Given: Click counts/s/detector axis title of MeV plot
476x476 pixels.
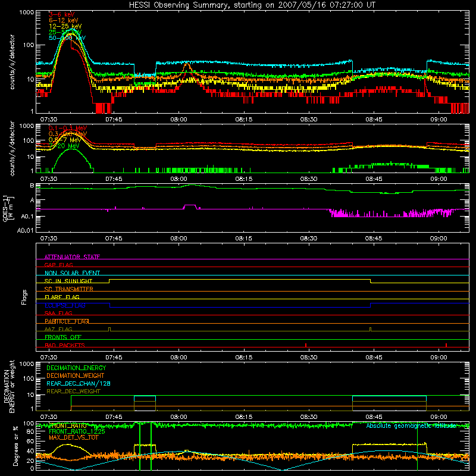Looking at the screenshot, I should click(12, 148).
